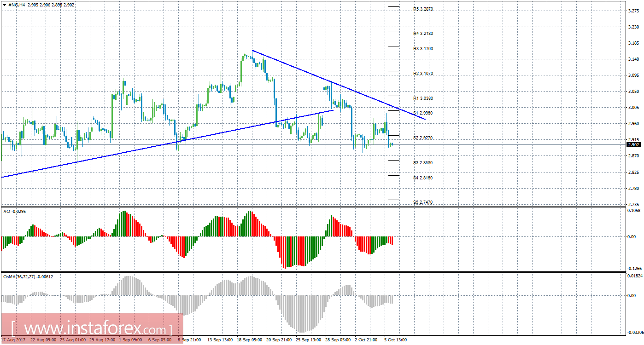Click the S4 2.8180 pivot label
Screen dimensions: 644x345
pyautogui.click(x=423, y=178)
